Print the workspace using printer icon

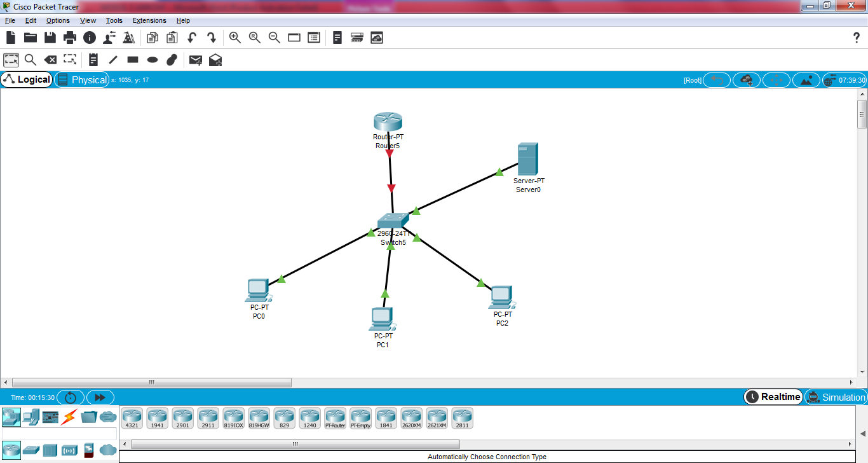point(70,38)
